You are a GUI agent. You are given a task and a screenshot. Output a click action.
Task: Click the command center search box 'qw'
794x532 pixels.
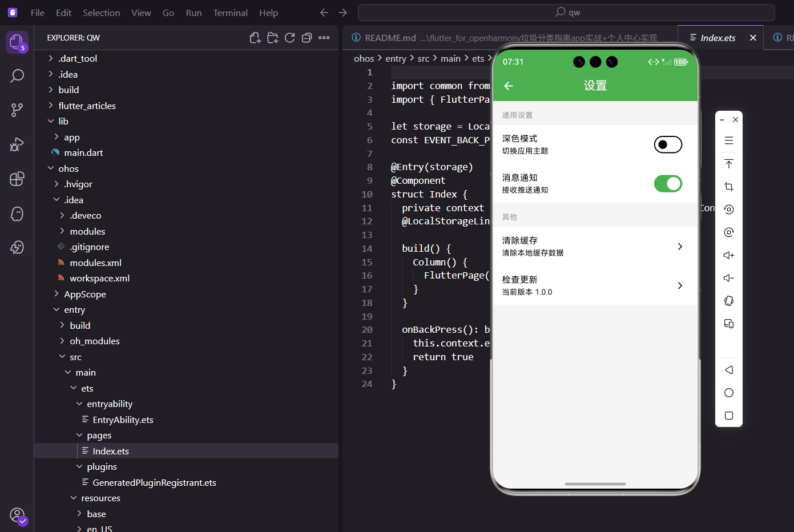(x=566, y=13)
